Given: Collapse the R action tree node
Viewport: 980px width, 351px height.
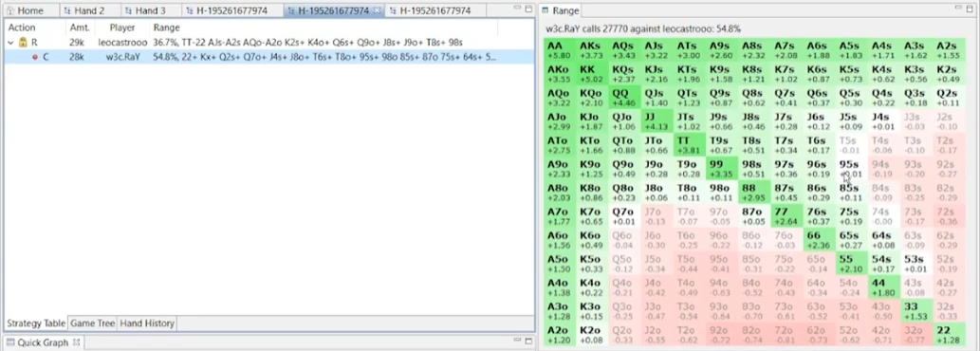Looking at the screenshot, I should coord(10,43).
